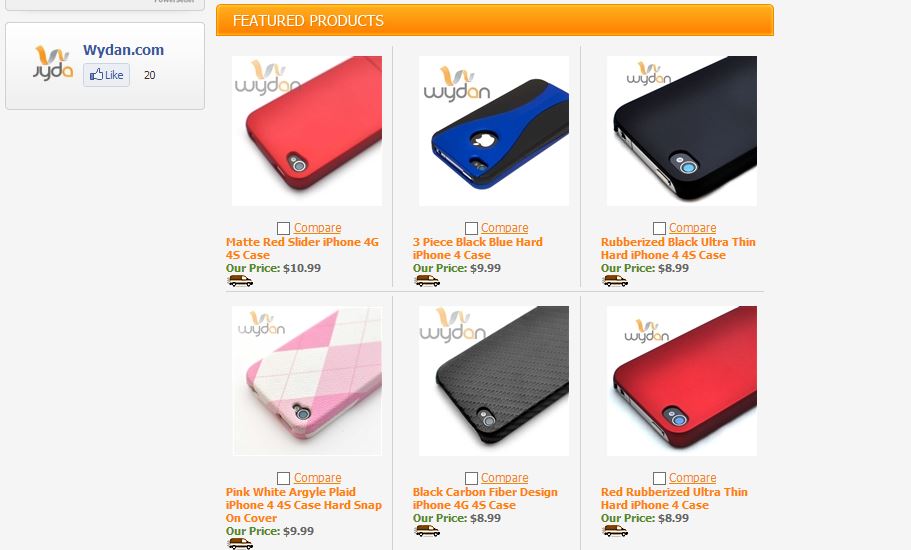Click the truck icon under Red Rubberized Ultra Thin case

[x=615, y=531]
